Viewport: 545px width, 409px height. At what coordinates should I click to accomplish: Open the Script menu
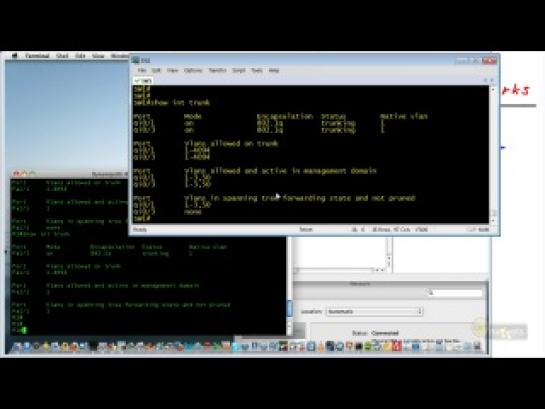(239, 70)
